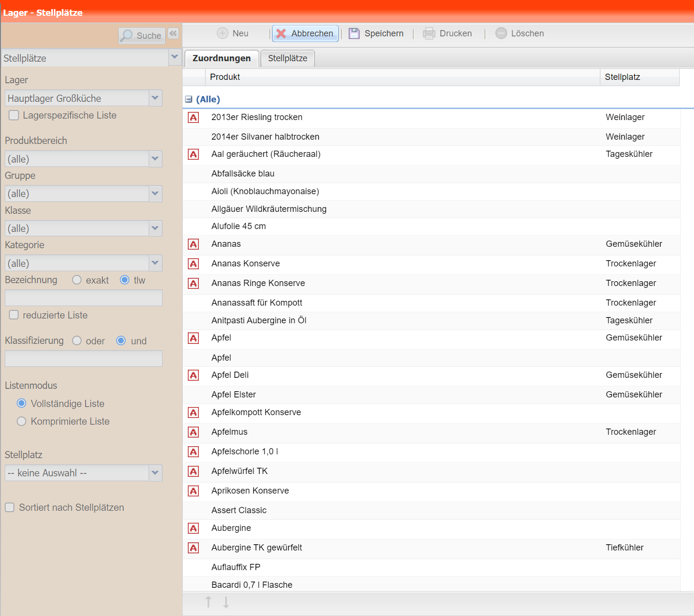Click the red A icon beside Ananas Konserve

pos(194,264)
